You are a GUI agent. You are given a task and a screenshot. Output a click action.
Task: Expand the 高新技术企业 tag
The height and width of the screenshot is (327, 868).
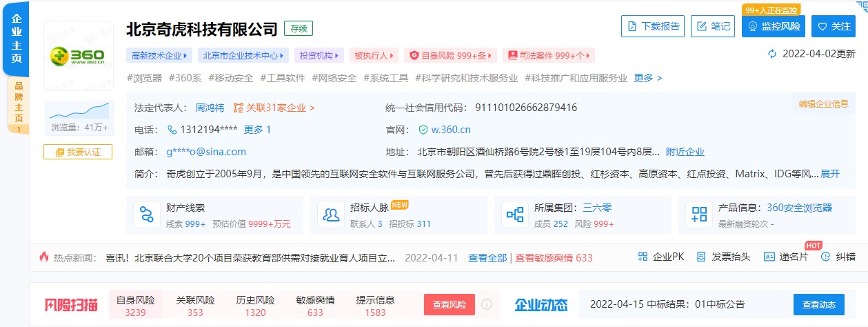click(159, 55)
